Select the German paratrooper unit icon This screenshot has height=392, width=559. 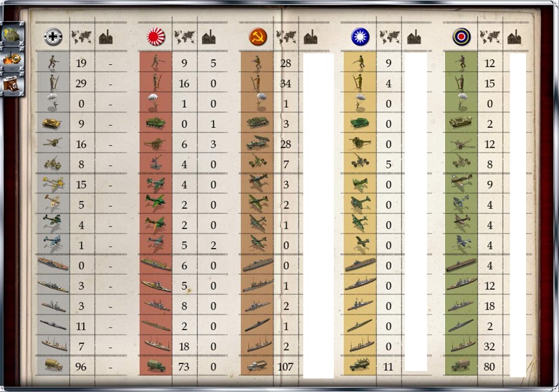53,102
